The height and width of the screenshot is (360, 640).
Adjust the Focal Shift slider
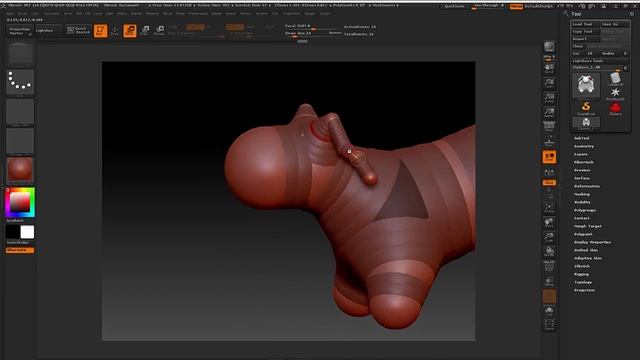pyautogui.click(x=312, y=26)
